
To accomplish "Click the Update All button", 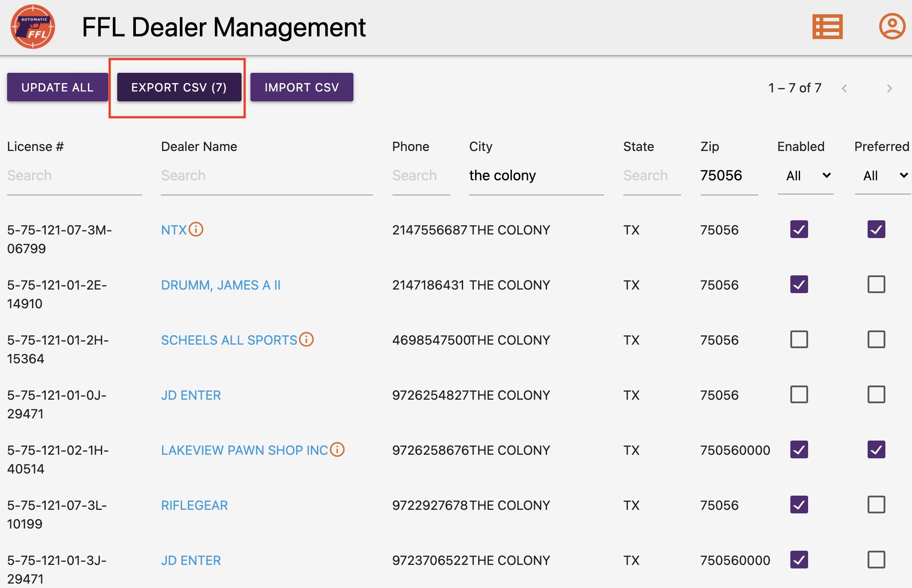I will [x=57, y=87].
